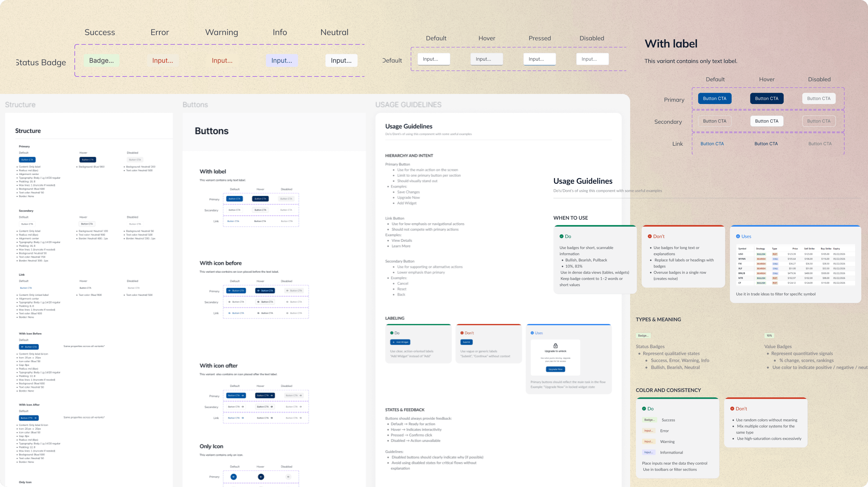Click the Primary Default icon-only arrow button

point(234,476)
